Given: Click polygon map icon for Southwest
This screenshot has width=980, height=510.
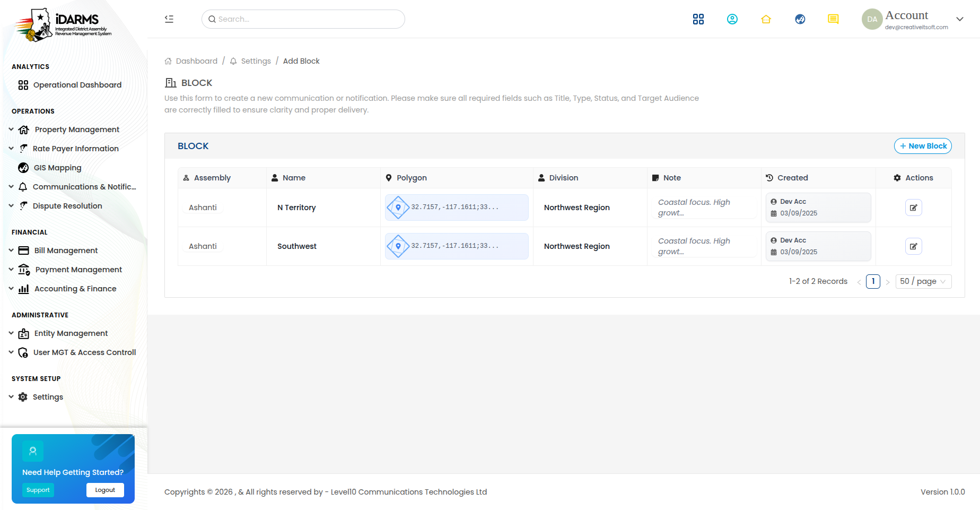Looking at the screenshot, I should pos(398,246).
